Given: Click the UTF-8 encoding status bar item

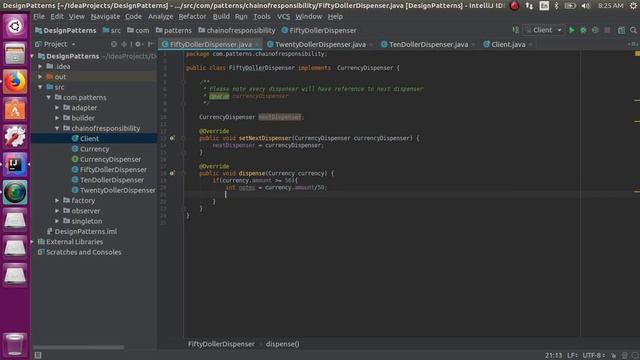Looking at the screenshot, I should tap(593, 356).
